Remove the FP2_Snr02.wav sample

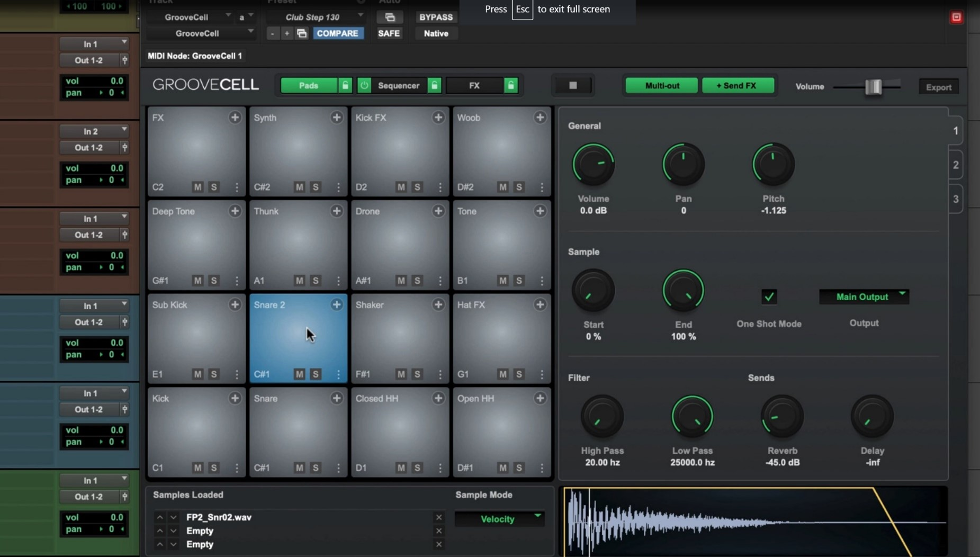point(438,517)
